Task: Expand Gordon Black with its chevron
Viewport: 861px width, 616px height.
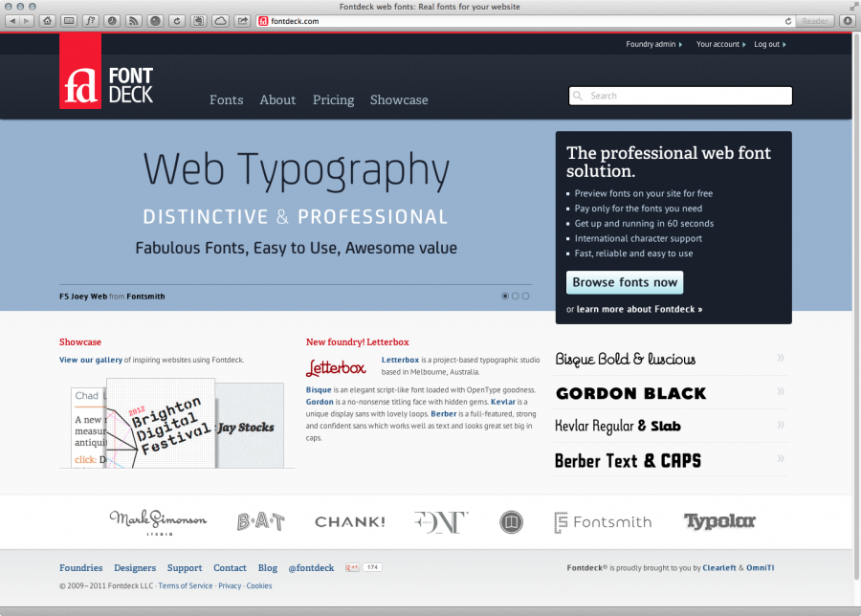Action: point(780,392)
